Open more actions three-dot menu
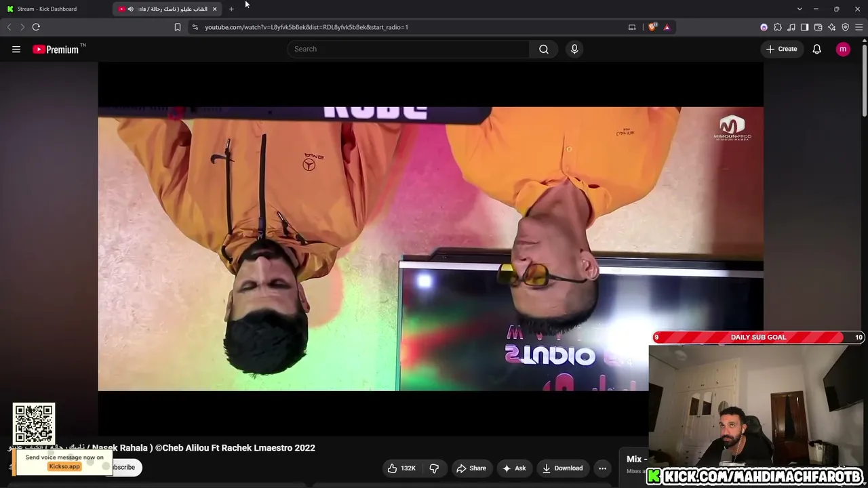 click(602, 468)
